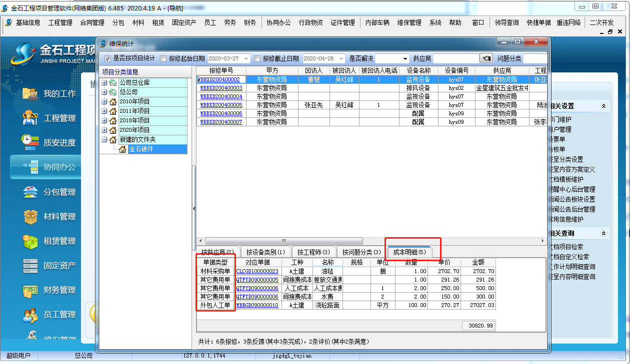Open repair order WBBXD200400005 link
Image resolution: width=630 pixels, height=364 pixels.
(221, 104)
